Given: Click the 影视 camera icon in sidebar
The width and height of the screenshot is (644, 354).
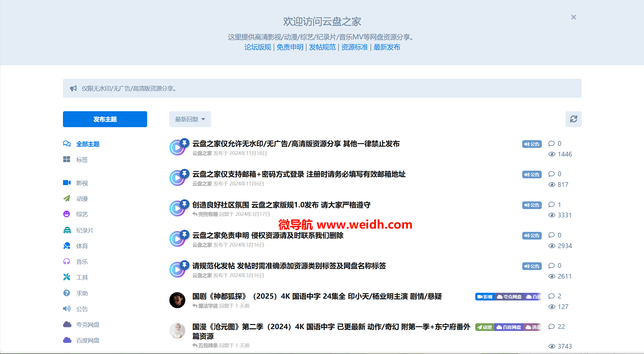Looking at the screenshot, I should [67, 183].
